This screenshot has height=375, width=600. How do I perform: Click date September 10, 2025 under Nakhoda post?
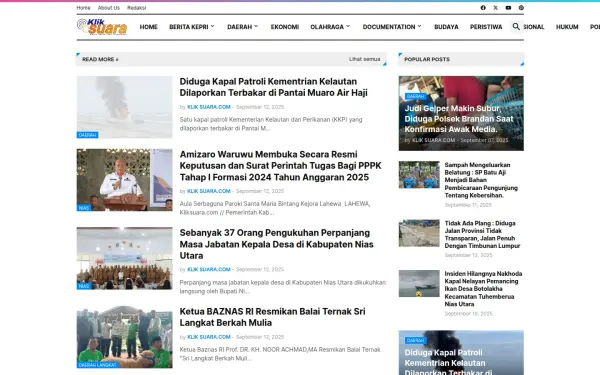[x=468, y=314]
